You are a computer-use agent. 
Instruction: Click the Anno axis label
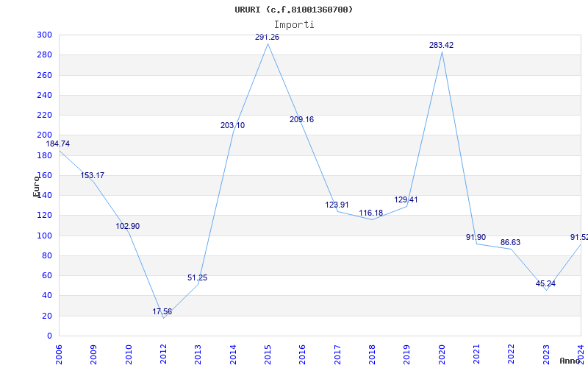[x=570, y=361]
